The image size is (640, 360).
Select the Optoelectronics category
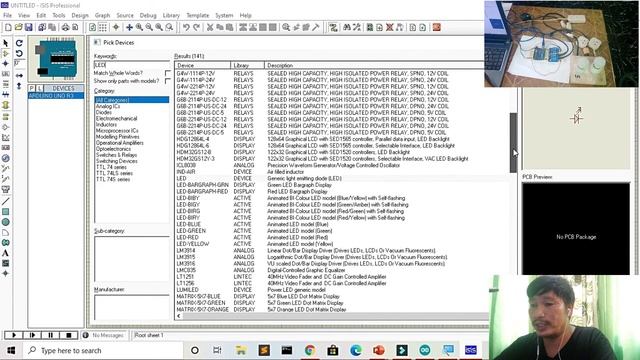pos(113,149)
